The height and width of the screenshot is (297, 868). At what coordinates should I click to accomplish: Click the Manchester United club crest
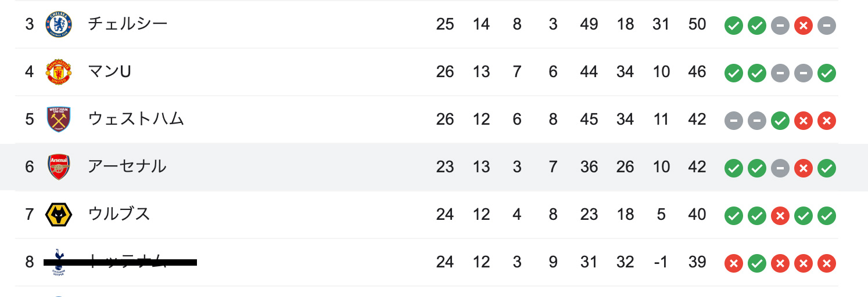click(59, 72)
